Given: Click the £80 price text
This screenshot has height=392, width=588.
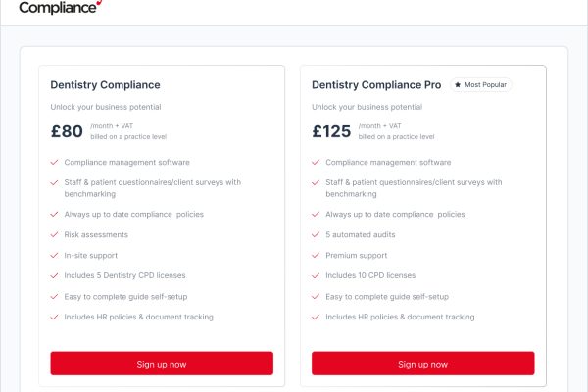Looking at the screenshot, I should click(67, 131).
